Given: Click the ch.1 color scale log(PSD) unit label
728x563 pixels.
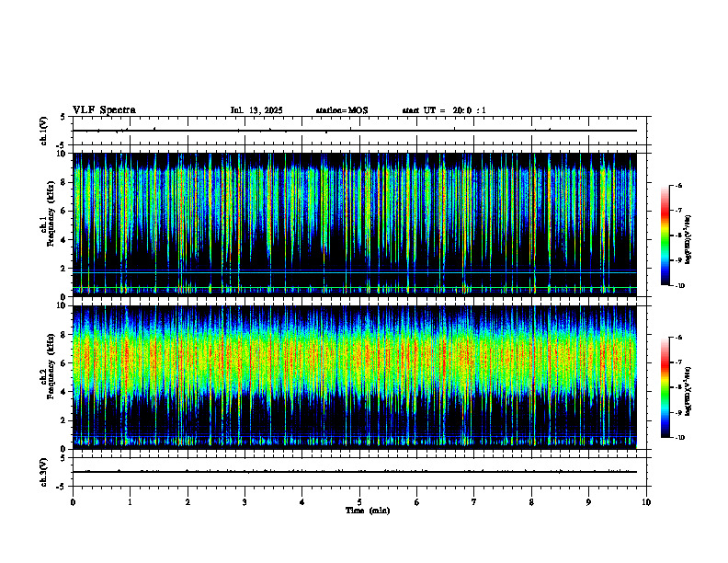Looking at the screenshot, I should pos(688,239).
